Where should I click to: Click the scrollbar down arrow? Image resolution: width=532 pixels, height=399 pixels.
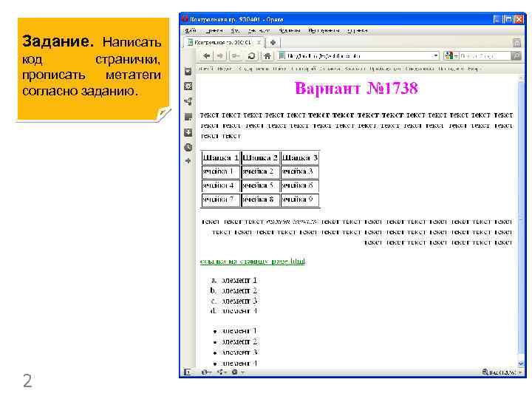coord(522,363)
